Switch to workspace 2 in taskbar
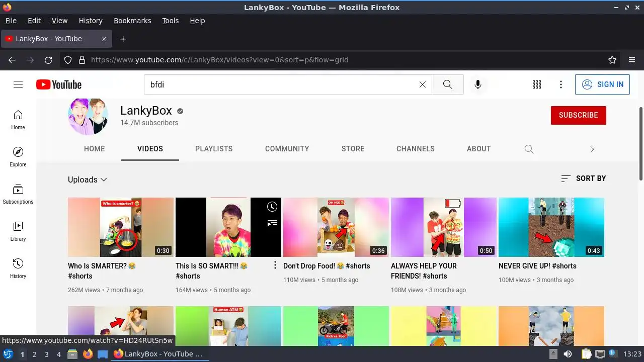This screenshot has width=644, height=362. pyautogui.click(x=34, y=354)
